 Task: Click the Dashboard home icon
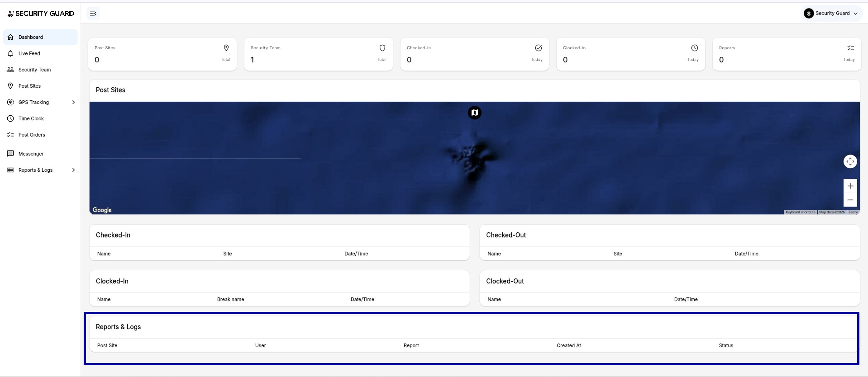pyautogui.click(x=10, y=37)
